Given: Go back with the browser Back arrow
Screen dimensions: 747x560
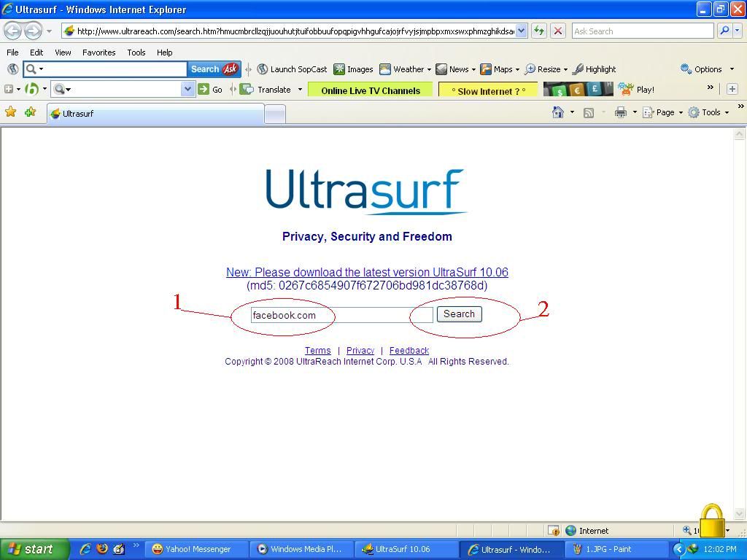Looking at the screenshot, I should point(13,31).
